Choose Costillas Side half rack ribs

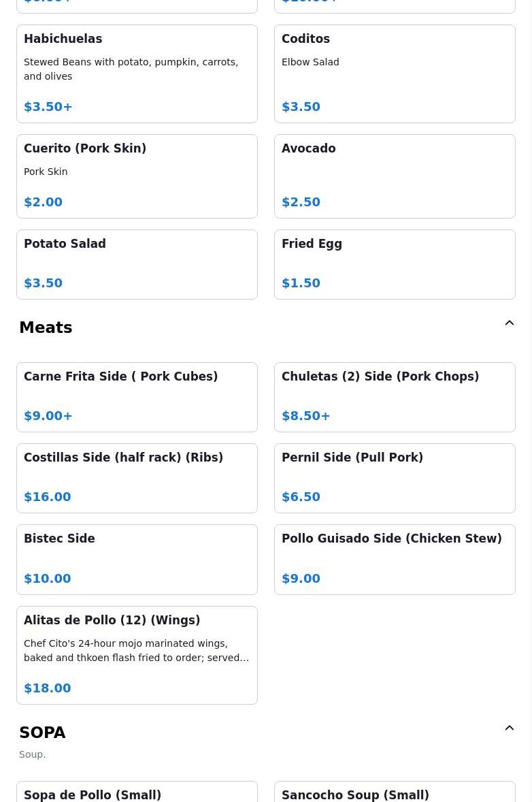[137, 478]
